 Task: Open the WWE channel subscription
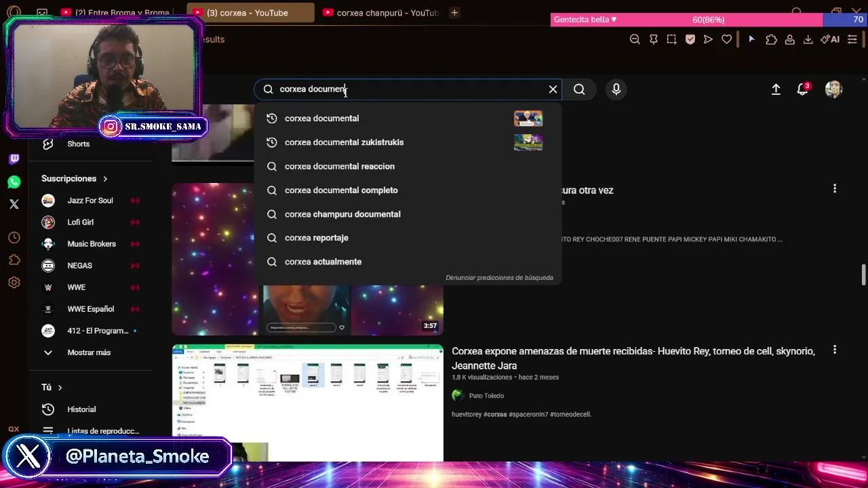tap(90, 287)
